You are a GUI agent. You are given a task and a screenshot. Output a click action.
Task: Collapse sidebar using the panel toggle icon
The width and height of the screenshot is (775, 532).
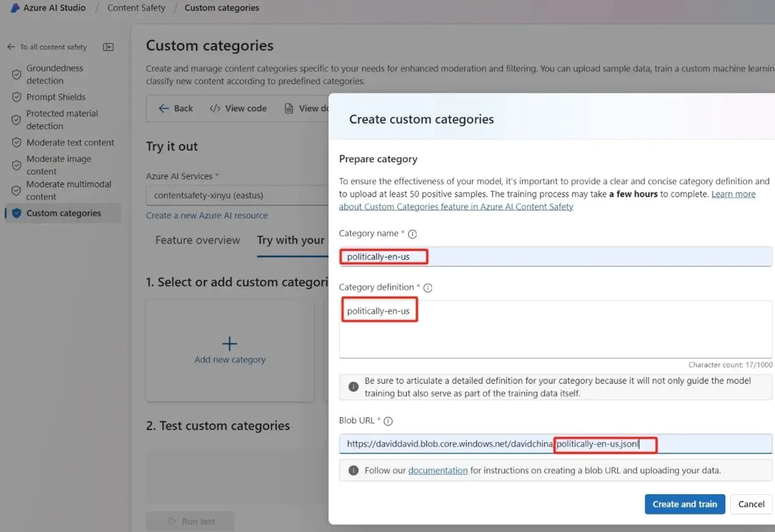tap(108, 47)
